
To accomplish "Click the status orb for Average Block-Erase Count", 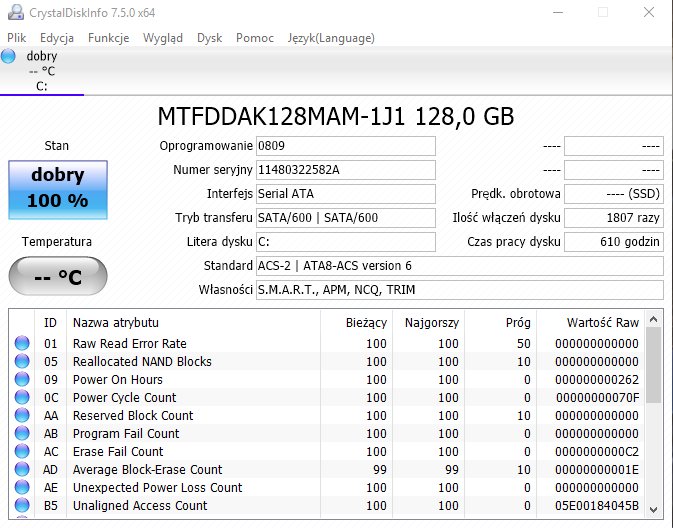I will coord(22,469).
